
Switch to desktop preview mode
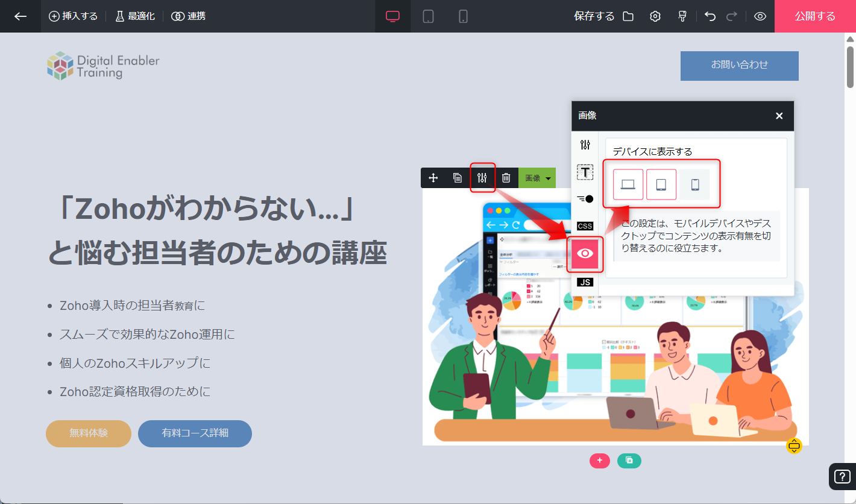click(392, 16)
